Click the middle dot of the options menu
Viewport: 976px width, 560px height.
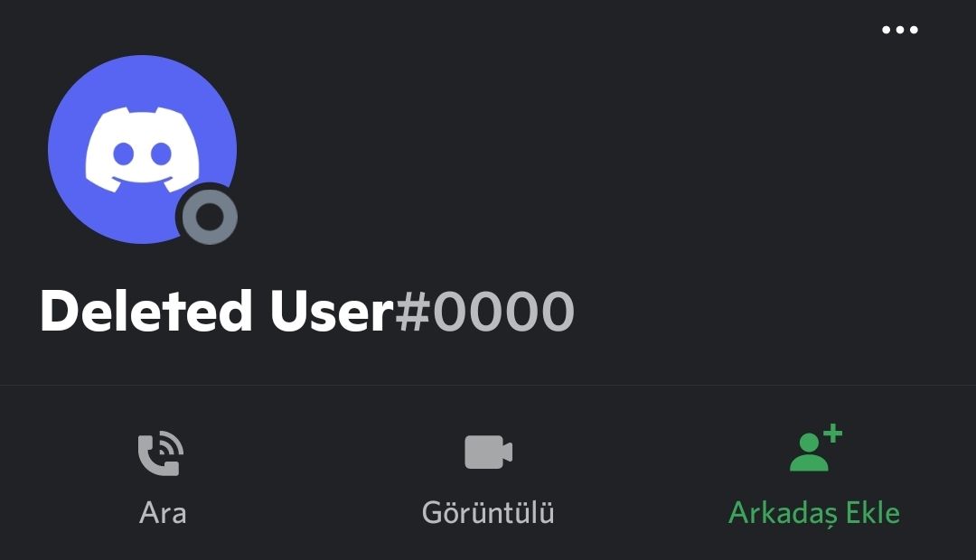point(899,29)
